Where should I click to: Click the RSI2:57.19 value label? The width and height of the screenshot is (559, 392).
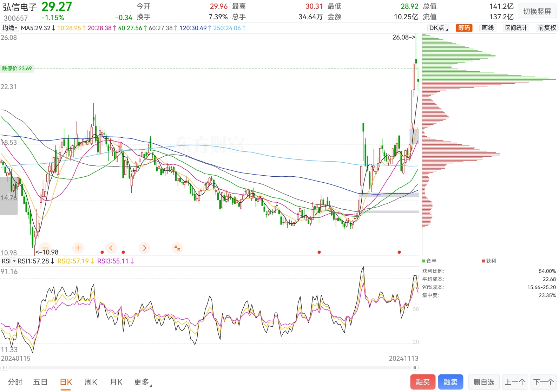76,261
